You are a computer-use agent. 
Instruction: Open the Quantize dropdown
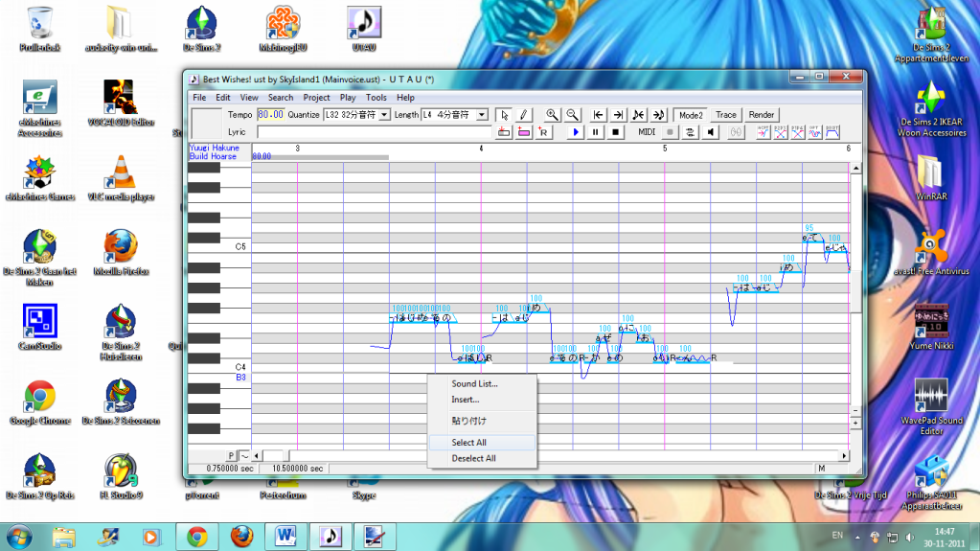[385, 115]
